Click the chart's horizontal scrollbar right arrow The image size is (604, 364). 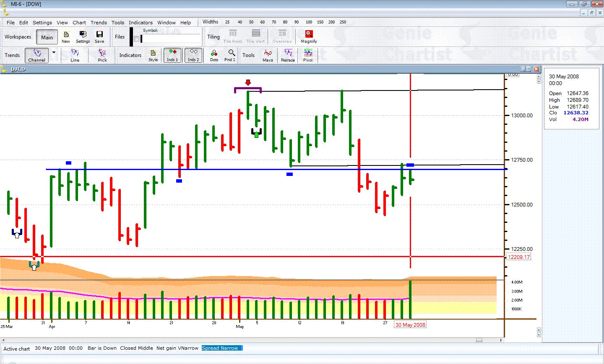coord(501,340)
